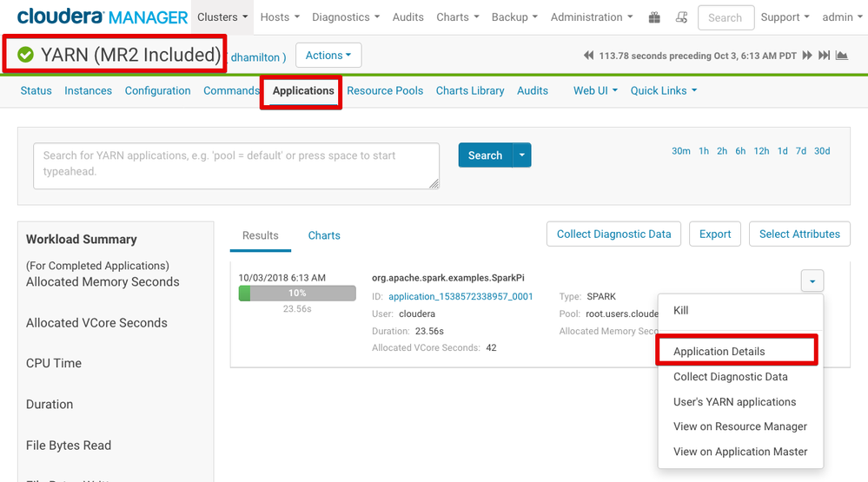
Task: Click the CPU Time summary item
Action: (x=54, y=363)
